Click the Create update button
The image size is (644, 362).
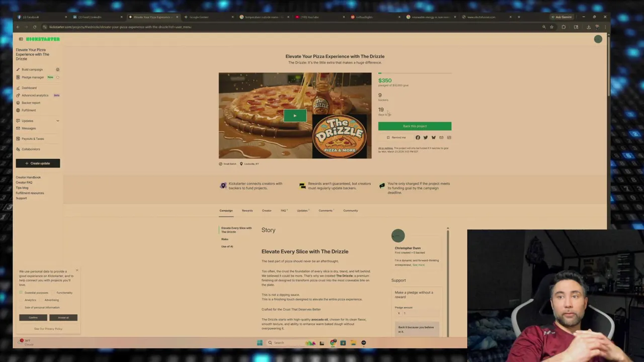(x=38, y=163)
